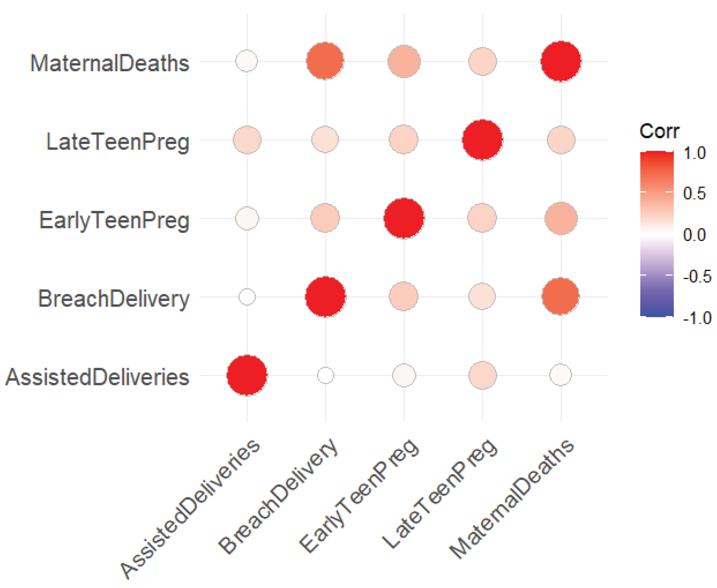The image size is (717, 588).
Task: Click the small white circle in BreachDelivery row
Action: tap(247, 297)
